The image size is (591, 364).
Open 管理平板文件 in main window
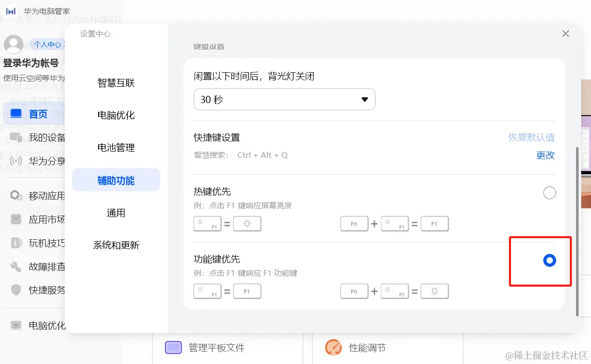tap(228, 348)
